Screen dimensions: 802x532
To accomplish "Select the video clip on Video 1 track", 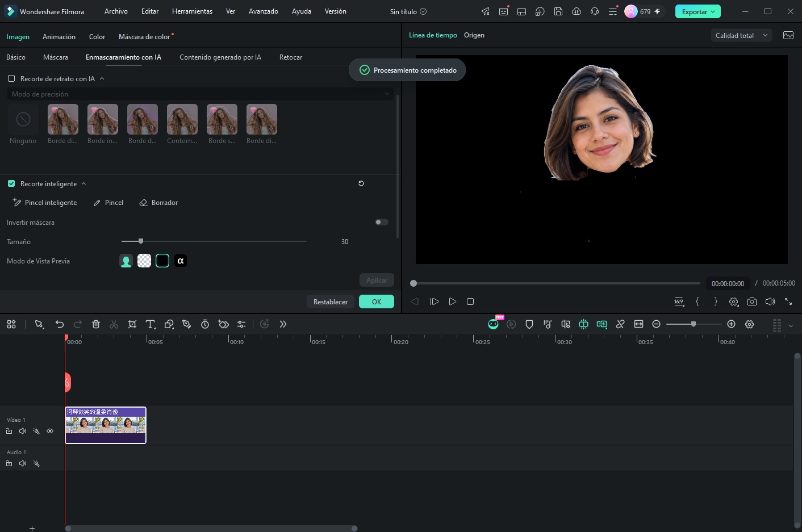I will [x=106, y=425].
